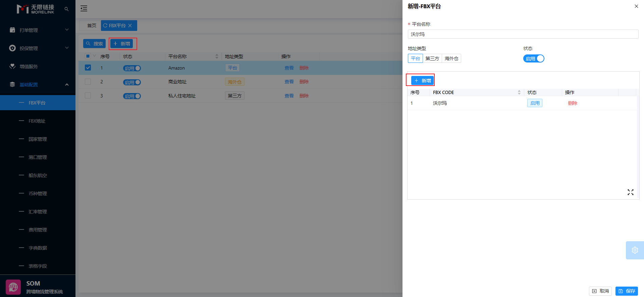644x297 pixels.
Task: Click the 取消 button
Action: point(600,291)
